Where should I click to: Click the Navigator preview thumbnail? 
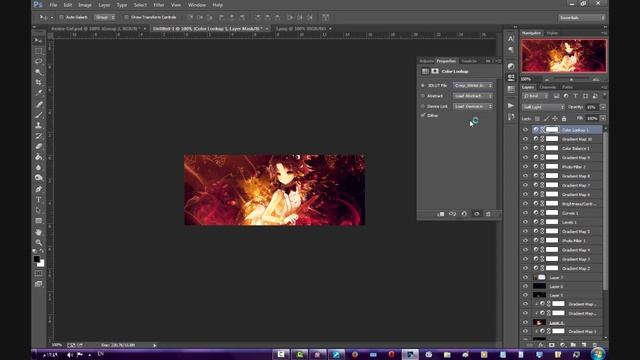tap(564, 56)
